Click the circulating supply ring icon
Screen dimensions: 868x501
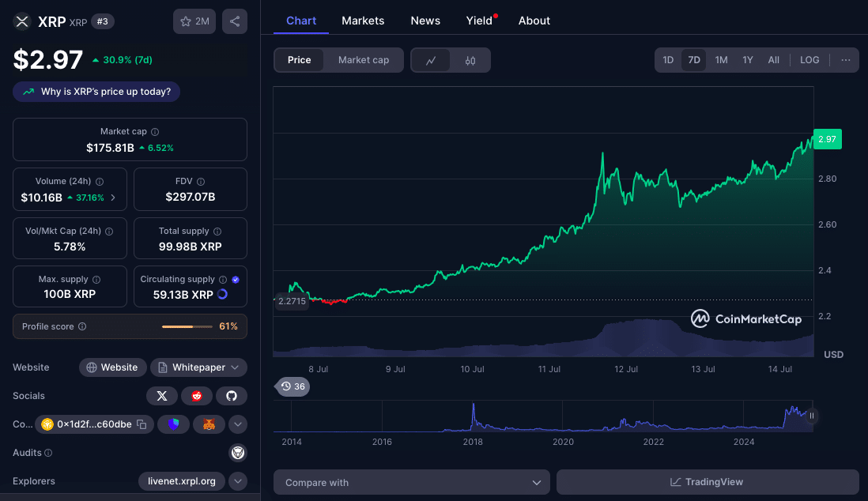tap(223, 294)
